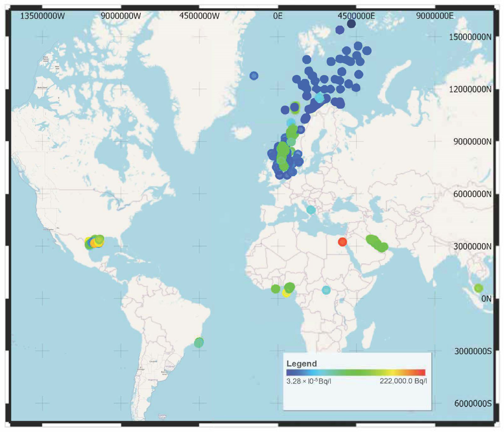Click the cyan marker in central Africa
This screenshot has width=504, height=432.
(326, 290)
